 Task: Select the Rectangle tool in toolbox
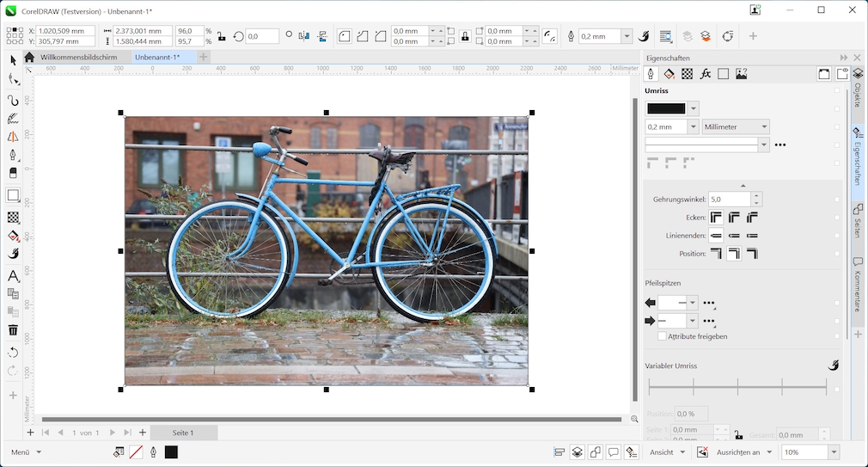(x=13, y=195)
